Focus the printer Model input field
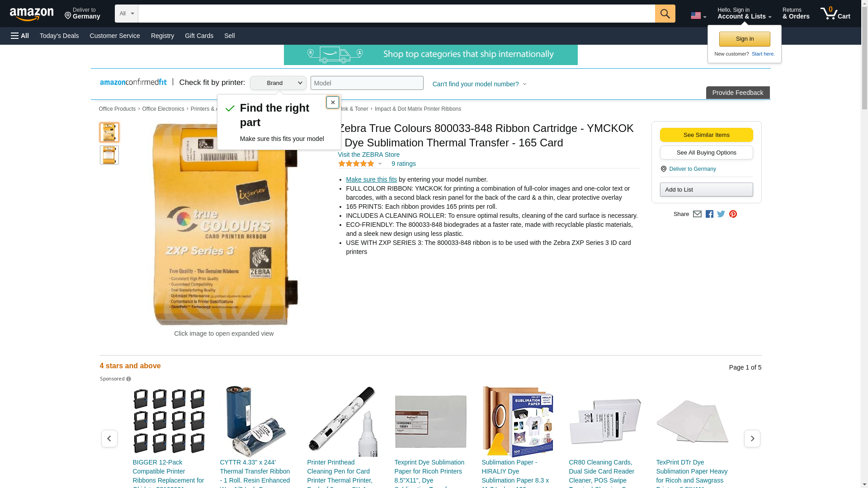The width and height of the screenshot is (868, 488). (367, 83)
